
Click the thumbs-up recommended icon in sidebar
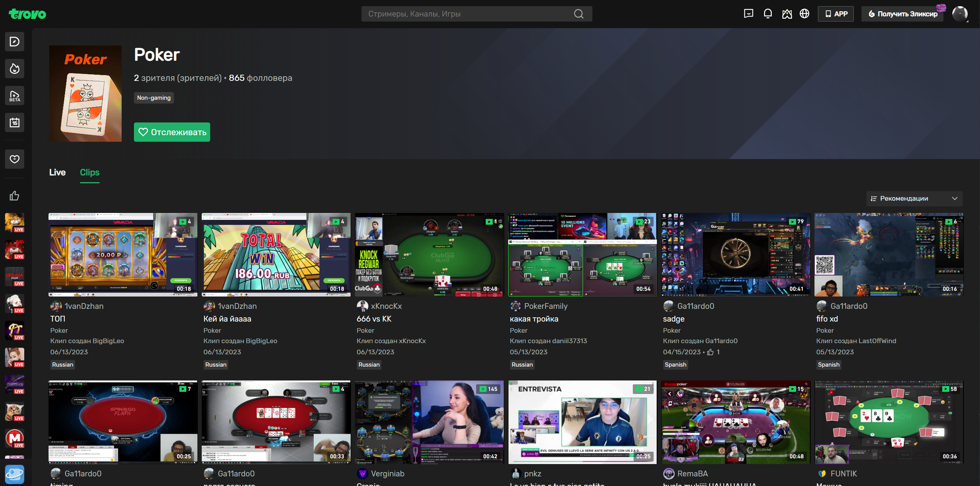(15, 196)
